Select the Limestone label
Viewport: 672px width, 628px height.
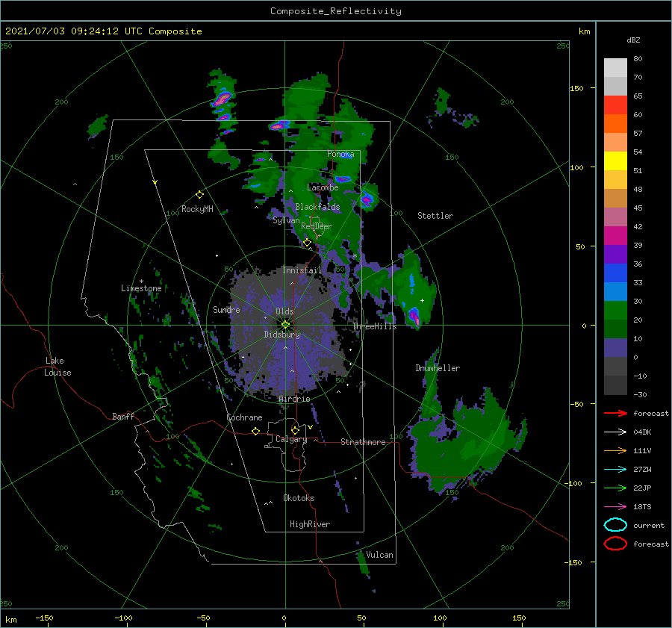(141, 288)
